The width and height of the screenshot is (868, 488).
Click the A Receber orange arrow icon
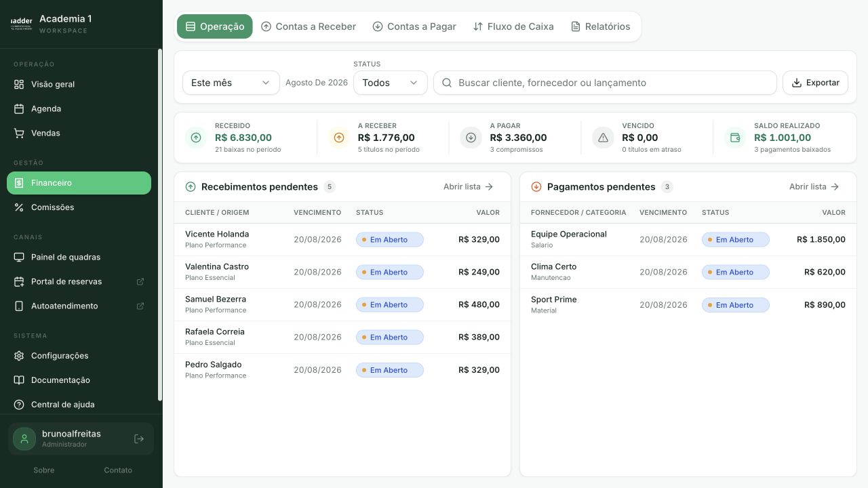coord(339,138)
